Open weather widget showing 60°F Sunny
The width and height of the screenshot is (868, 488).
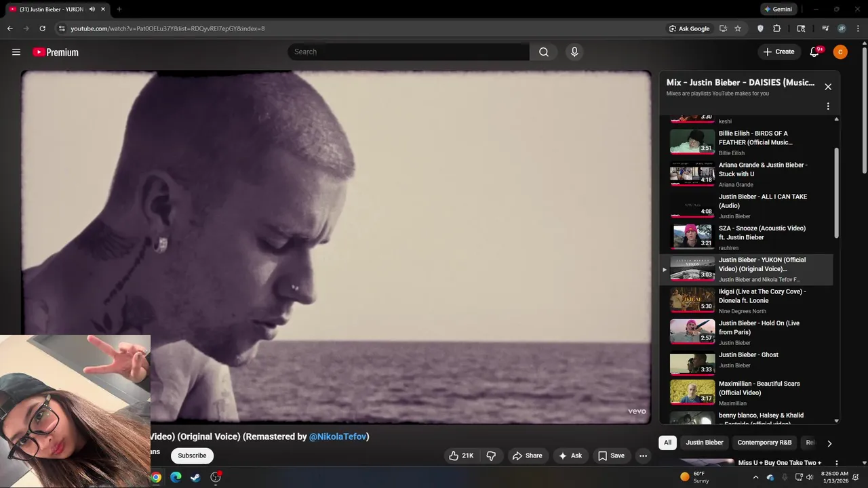[694, 477]
